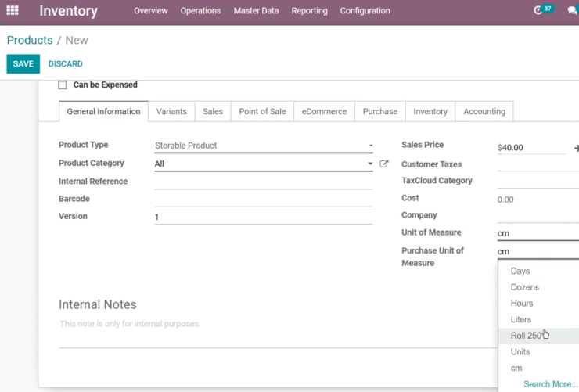
Task: Open the Operations menu
Action: click(x=200, y=11)
